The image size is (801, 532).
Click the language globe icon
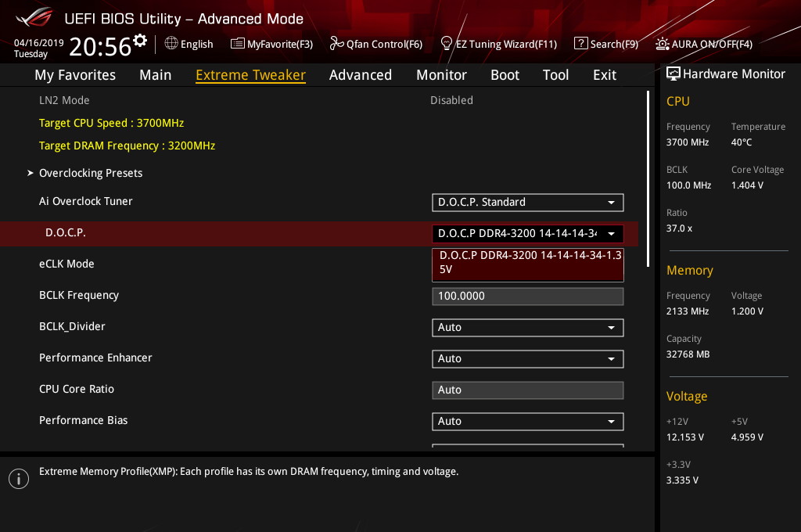pyautogui.click(x=171, y=44)
